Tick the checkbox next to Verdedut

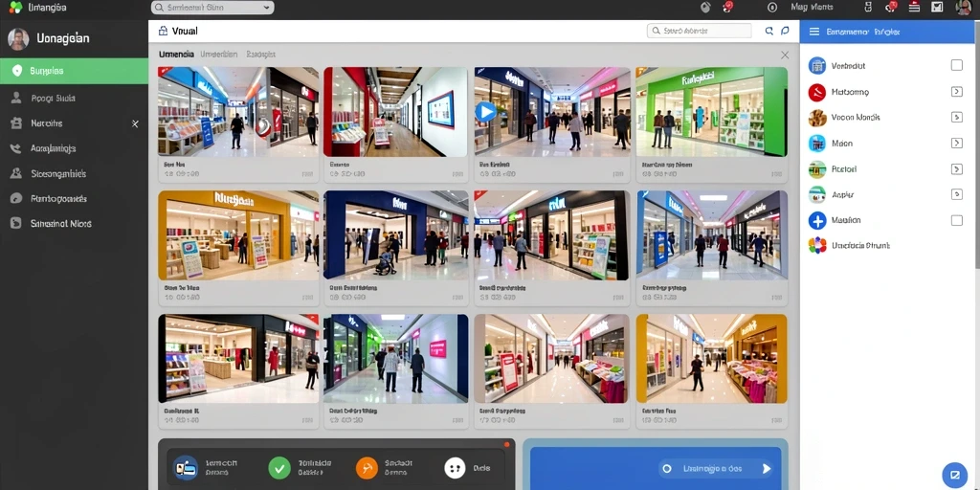pos(956,65)
